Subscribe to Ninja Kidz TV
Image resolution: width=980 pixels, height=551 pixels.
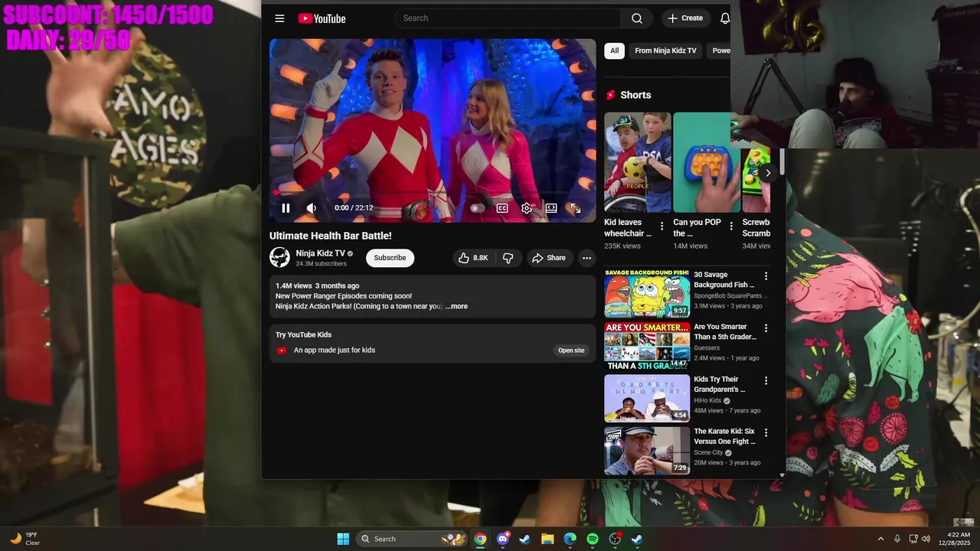pyautogui.click(x=390, y=258)
